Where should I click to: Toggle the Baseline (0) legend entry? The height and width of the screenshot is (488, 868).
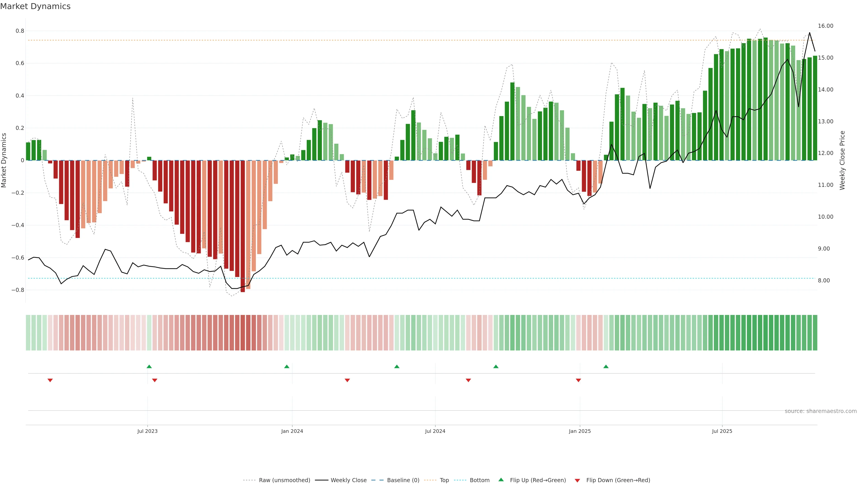(403, 480)
